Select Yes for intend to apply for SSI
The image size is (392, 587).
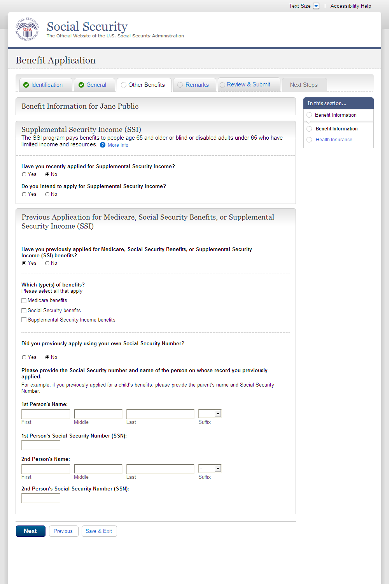coord(24,194)
